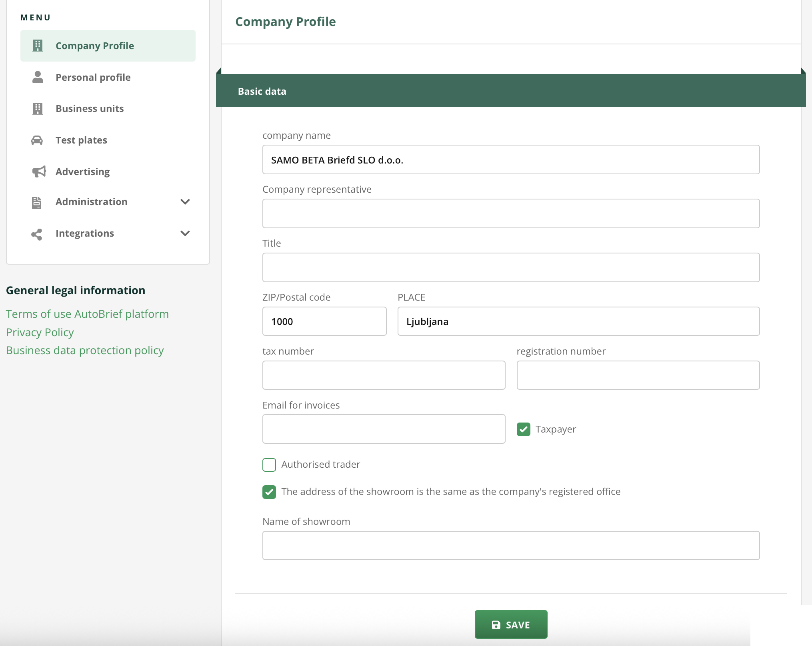This screenshot has width=812, height=646.
Task: Click the Business units building icon
Action: point(38,108)
